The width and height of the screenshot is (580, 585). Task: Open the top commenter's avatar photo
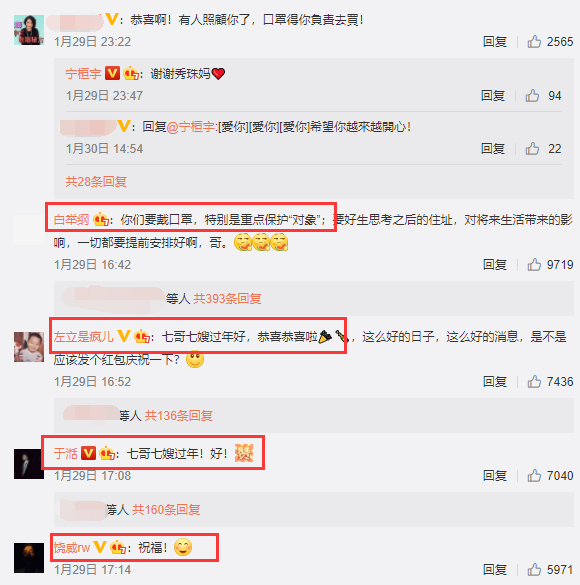pyautogui.click(x=29, y=30)
